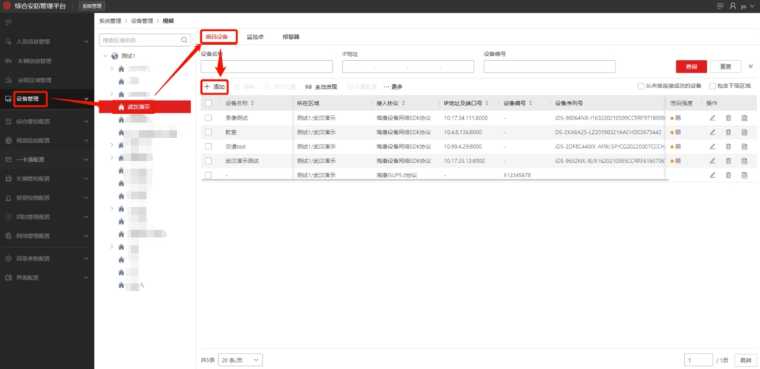Edit the X12345678 device row
The image size is (760, 369).
(712, 175)
